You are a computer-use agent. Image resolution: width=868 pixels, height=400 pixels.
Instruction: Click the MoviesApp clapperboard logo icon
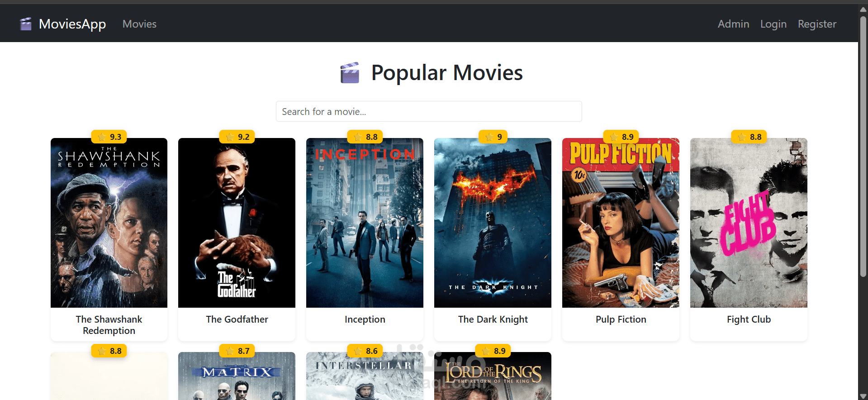26,24
